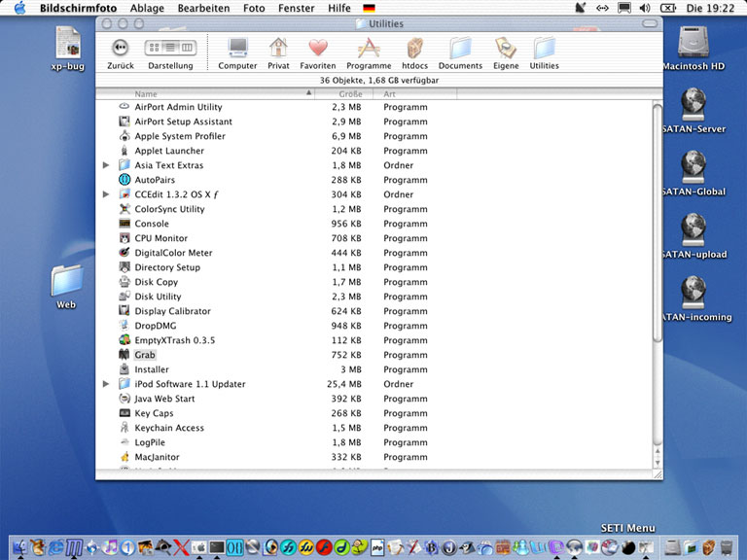Select the xp-bug desktop file
747x560 pixels.
tap(68, 49)
